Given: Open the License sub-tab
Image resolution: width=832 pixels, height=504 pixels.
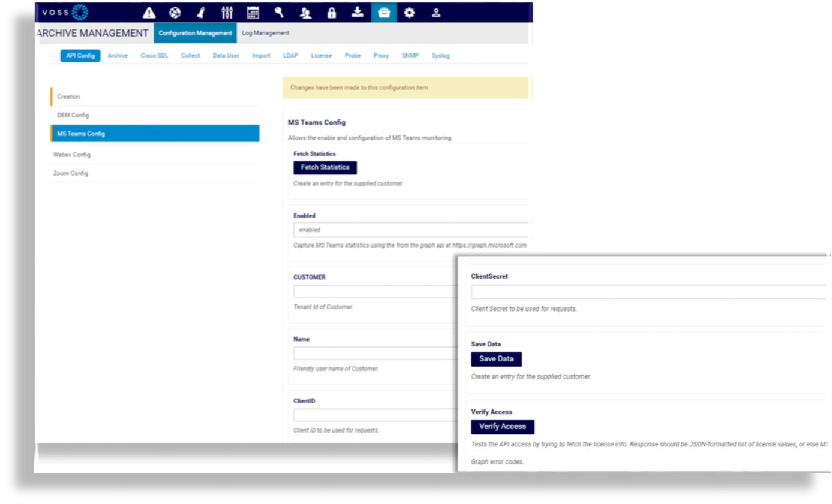Looking at the screenshot, I should (x=322, y=56).
